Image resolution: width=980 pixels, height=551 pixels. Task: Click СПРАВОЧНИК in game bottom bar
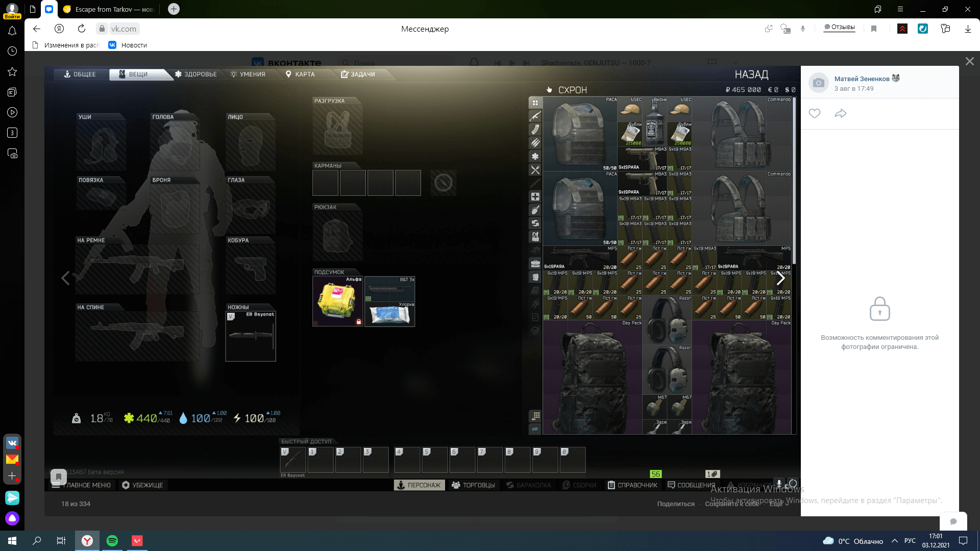tap(632, 485)
